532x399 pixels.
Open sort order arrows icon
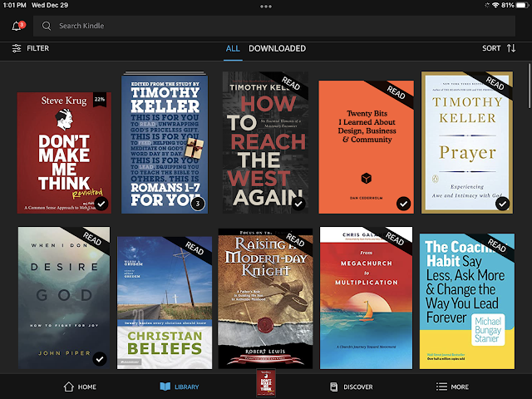[511, 48]
